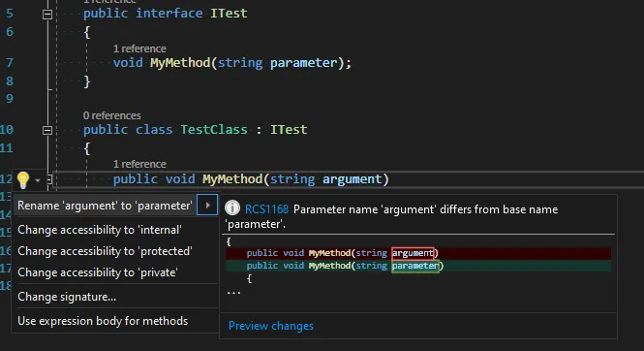Click ITest after the colon on line 10
Image resolution: width=644 pixels, height=351 pixels.
[x=289, y=130]
